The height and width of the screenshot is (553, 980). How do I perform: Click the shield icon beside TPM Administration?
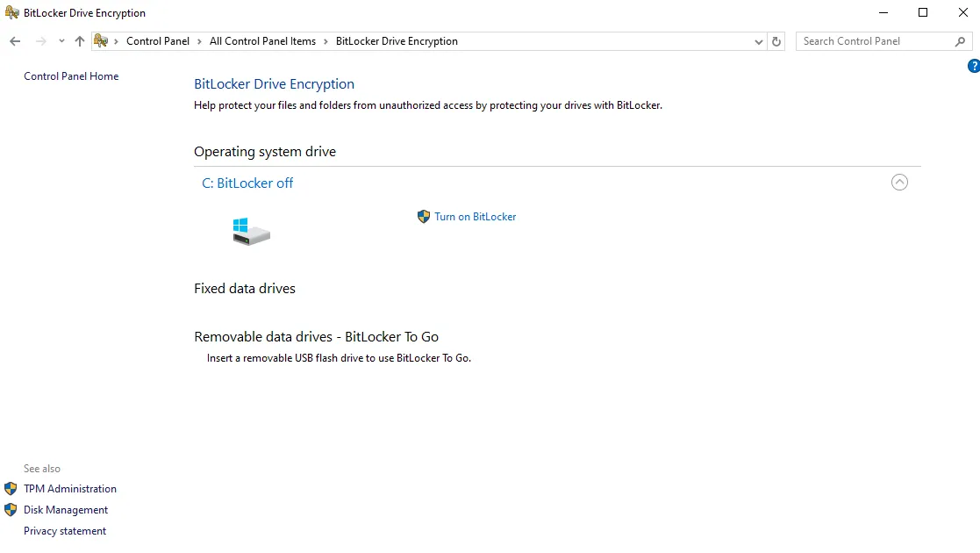point(11,488)
